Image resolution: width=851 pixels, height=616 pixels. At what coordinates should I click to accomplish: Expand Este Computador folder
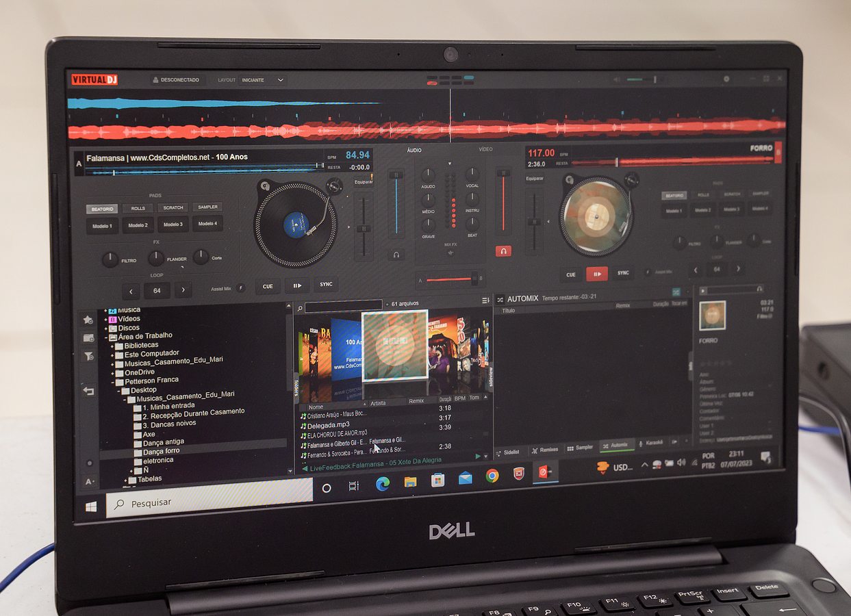point(112,355)
